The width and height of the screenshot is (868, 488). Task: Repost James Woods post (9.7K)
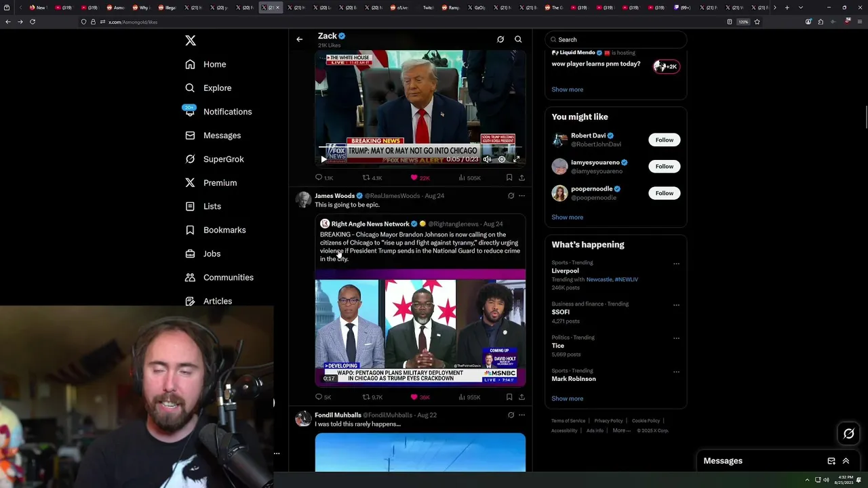[x=372, y=397]
